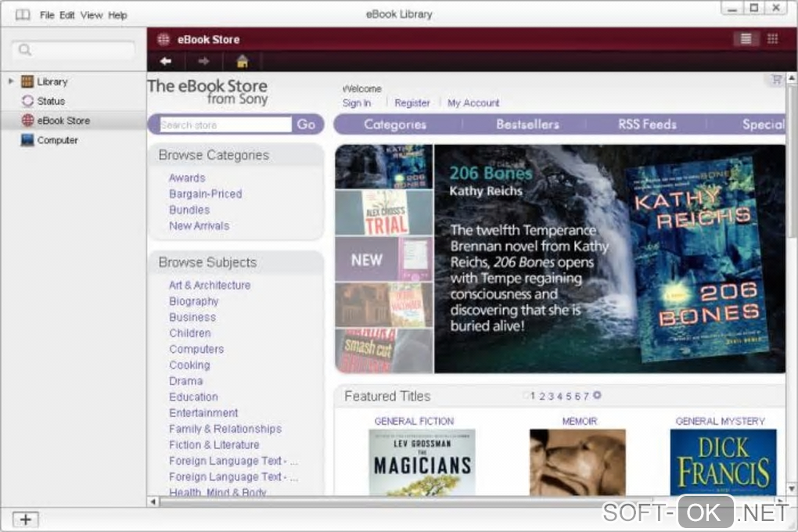798x532 pixels.
Task: Browse the Bundles category
Action: tap(189, 210)
